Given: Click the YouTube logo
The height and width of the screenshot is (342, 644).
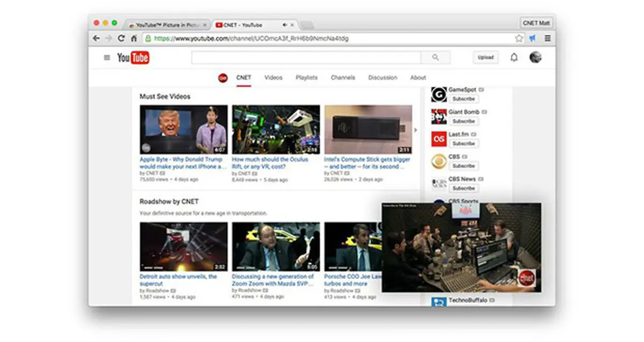Looking at the screenshot, I should tap(133, 58).
